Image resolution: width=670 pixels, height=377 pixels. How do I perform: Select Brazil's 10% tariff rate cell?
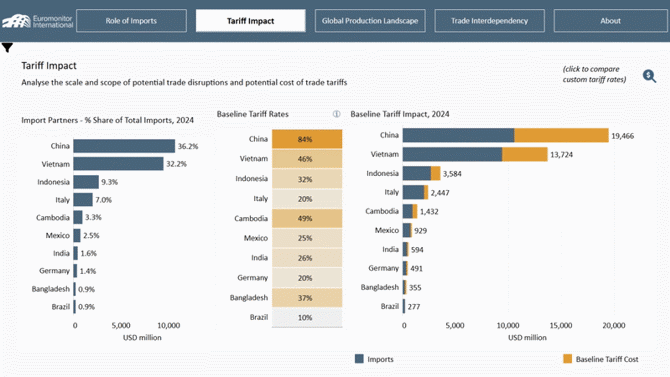point(307,318)
